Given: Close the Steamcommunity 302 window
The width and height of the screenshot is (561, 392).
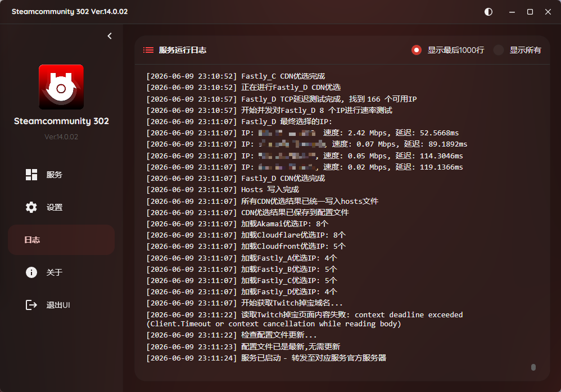Looking at the screenshot, I should coord(548,12).
